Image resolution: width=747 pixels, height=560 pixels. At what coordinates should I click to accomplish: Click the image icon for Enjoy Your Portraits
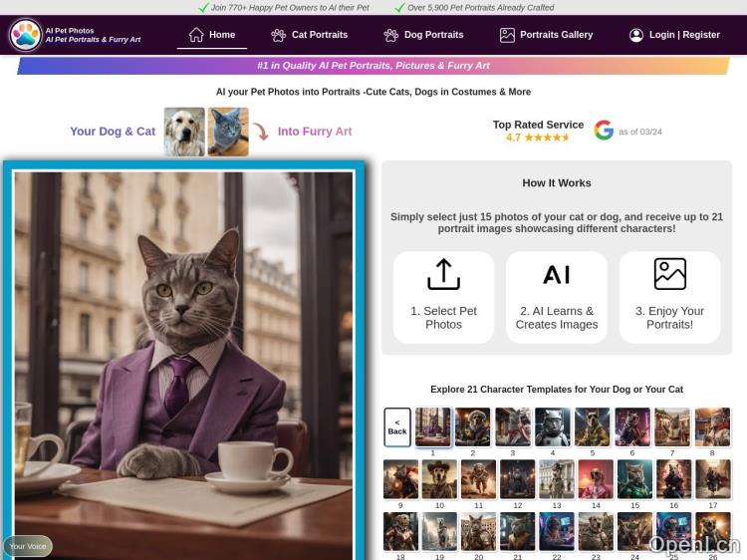[669, 274]
